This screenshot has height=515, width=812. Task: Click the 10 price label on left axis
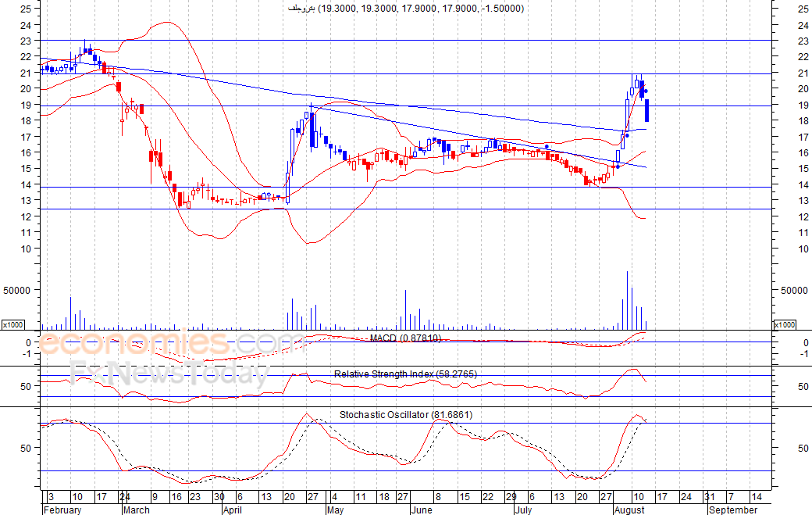(27, 249)
